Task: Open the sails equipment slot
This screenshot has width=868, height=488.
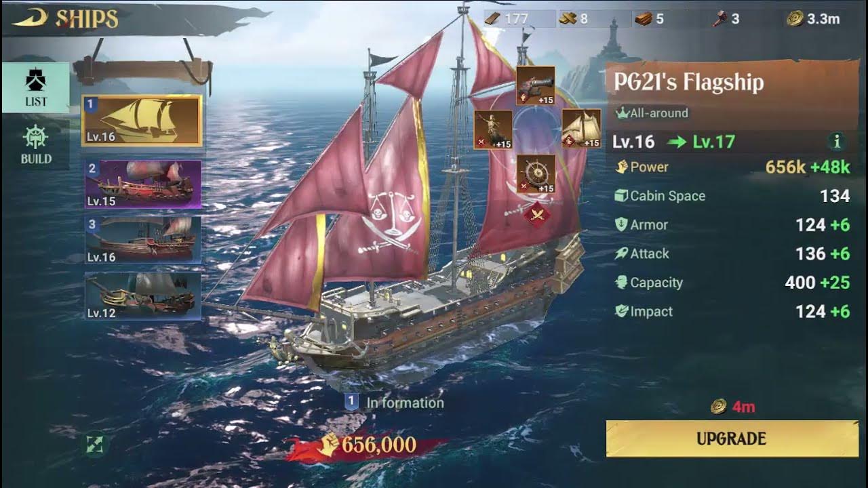Action: (581, 129)
